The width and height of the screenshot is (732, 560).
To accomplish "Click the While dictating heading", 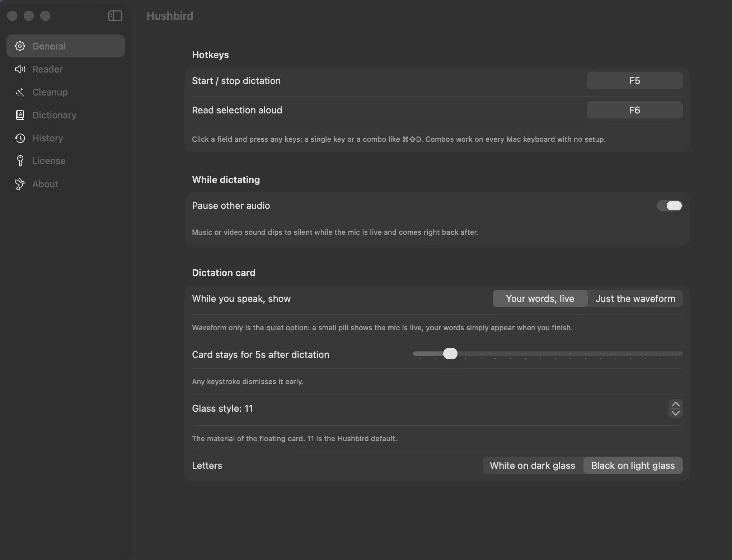I will coord(226,180).
